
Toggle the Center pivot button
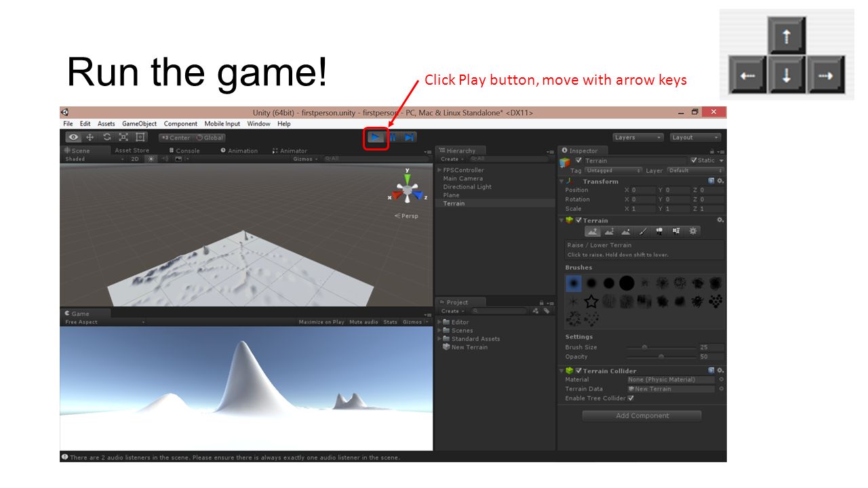[176, 138]
